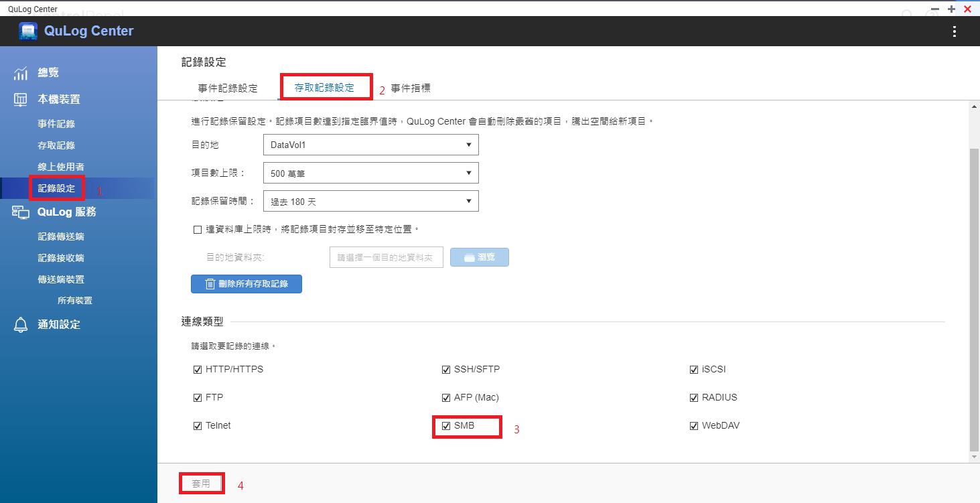Viewport: 980px width, 503px height.
Task: Click the scrollbar down arrow
Action: point(974,457)
